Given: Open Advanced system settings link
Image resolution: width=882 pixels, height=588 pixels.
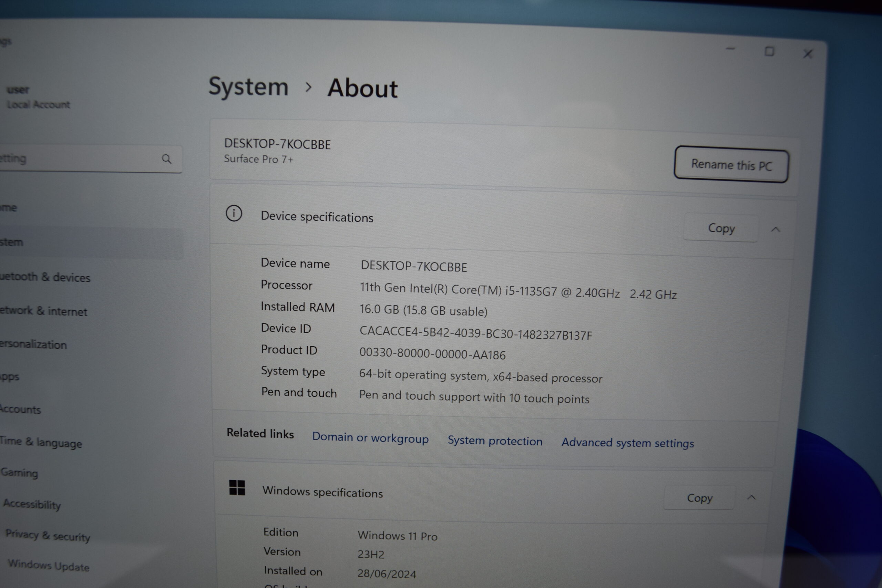Looking at the screenshot, I should click(627, 443).
